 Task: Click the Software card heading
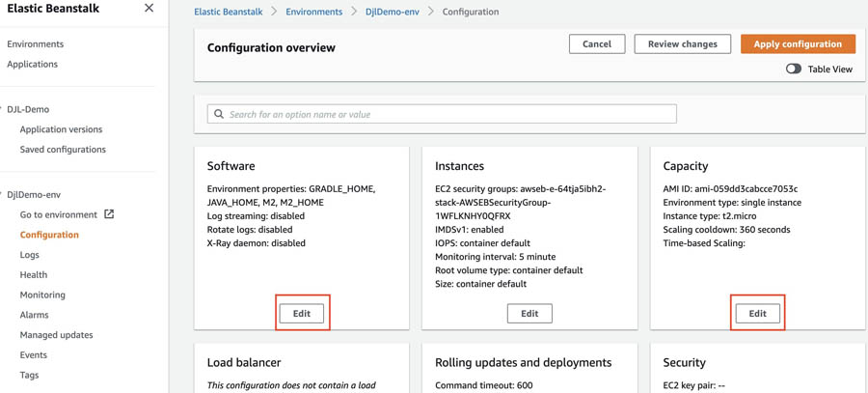231,166
